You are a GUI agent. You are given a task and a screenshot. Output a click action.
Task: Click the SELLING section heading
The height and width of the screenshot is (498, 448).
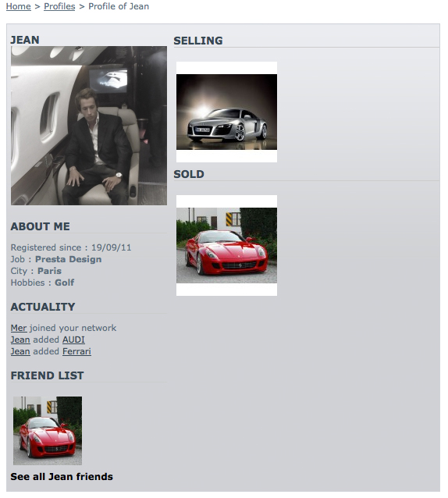tap(198, 41)
